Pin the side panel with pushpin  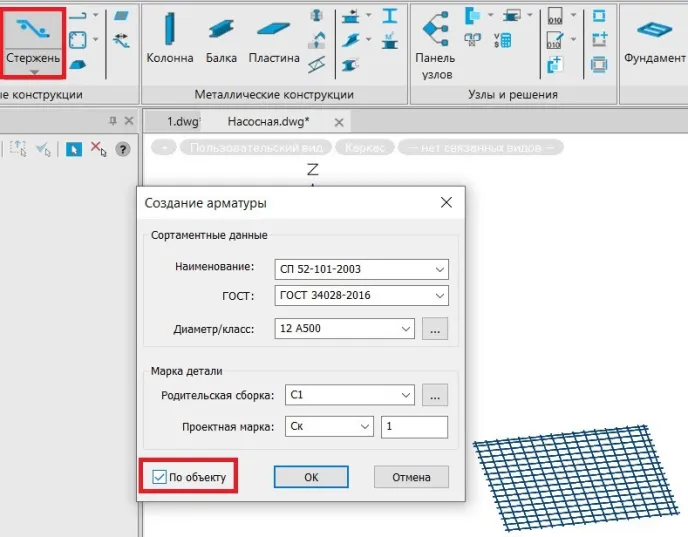tap(112, 121)
